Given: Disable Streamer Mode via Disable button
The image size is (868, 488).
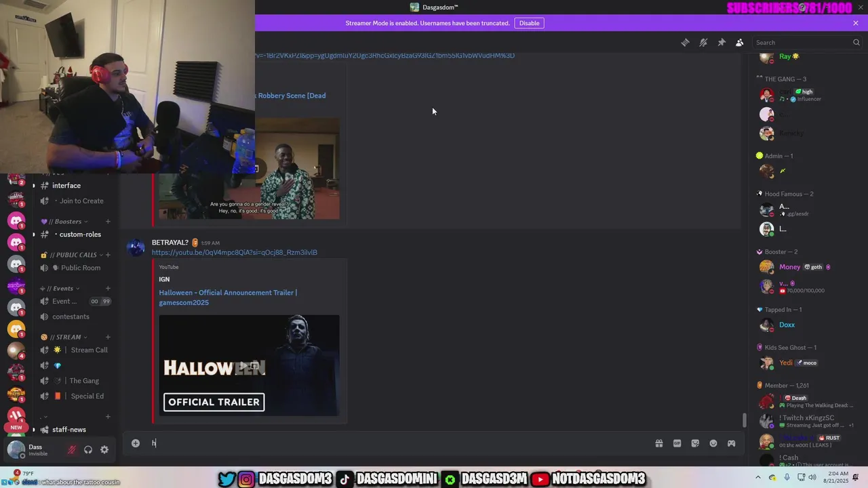Looking at the screenshot, I should click(x=530, y=23).
